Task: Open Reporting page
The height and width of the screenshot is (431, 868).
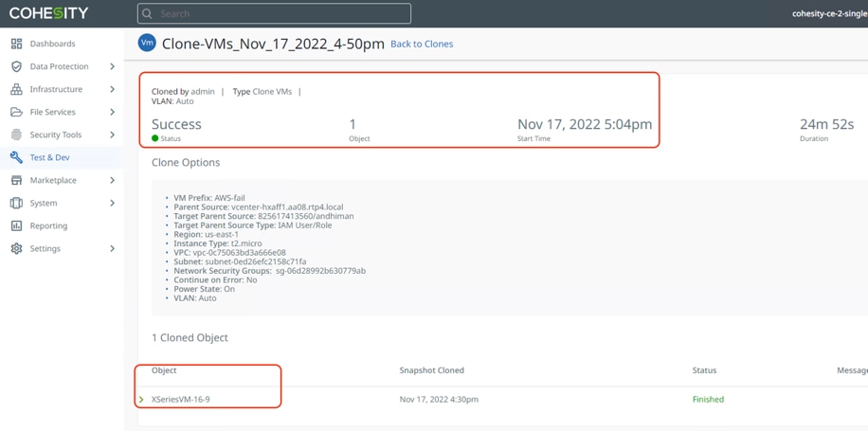Action: pyautogui.click(x=48, y=225)
